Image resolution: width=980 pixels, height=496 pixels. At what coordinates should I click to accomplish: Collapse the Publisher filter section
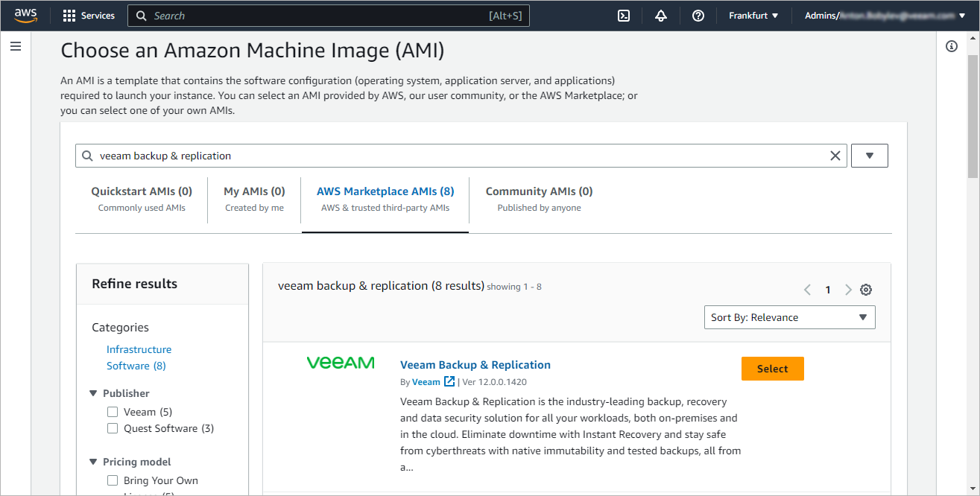click(x=94, y=393)
